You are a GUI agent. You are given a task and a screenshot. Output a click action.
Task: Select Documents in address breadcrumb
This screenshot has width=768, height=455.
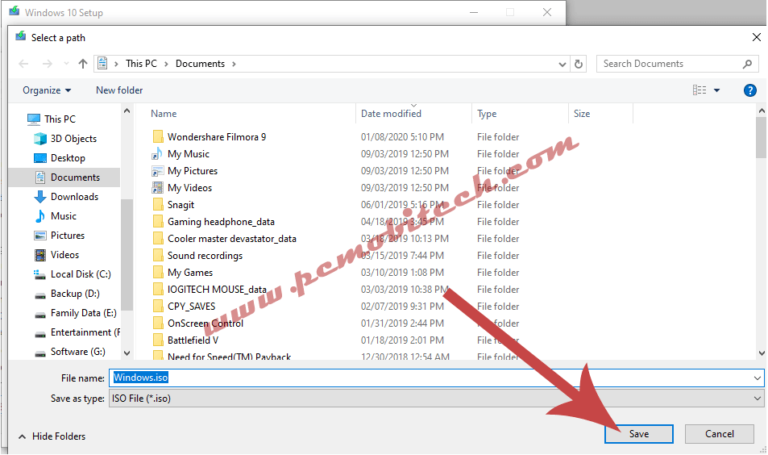click(x=200, y=64)
